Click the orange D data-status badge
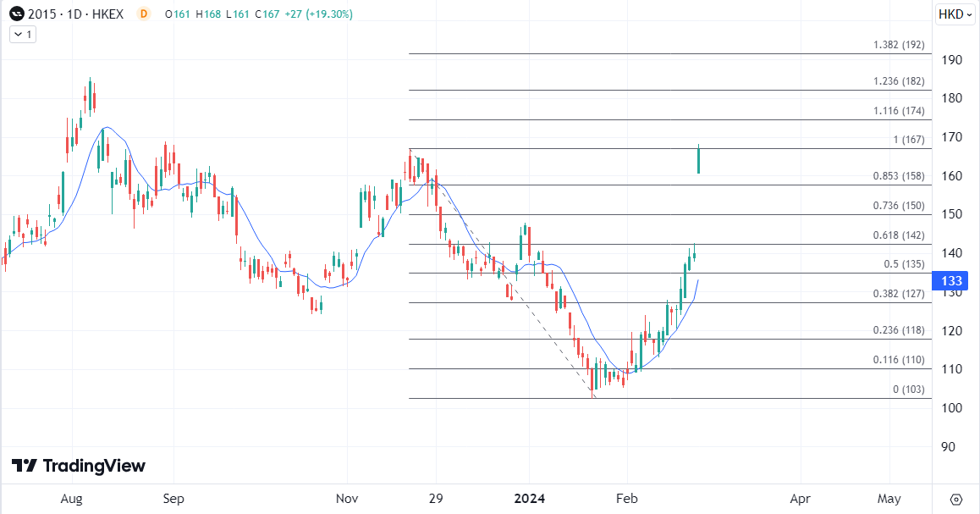 [x=144, y=14]
